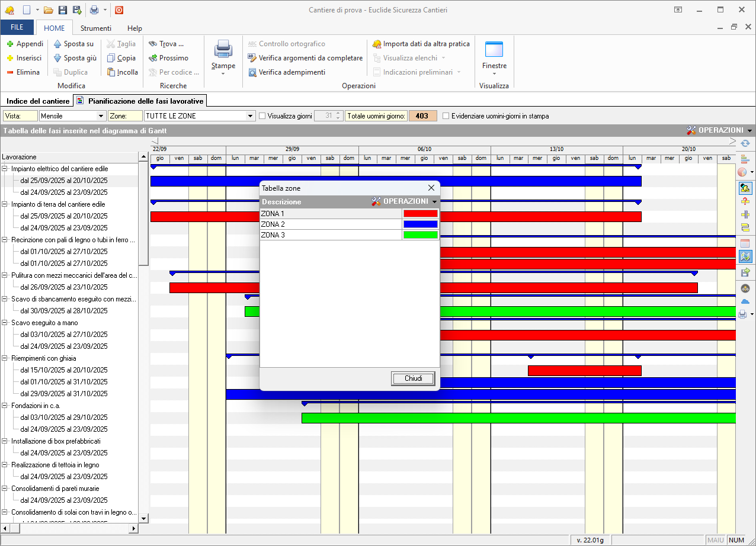Viewport: 756px width, 546px height.
Task: Click Verifica argomenti da completare
Action: (x=310, y=58)
